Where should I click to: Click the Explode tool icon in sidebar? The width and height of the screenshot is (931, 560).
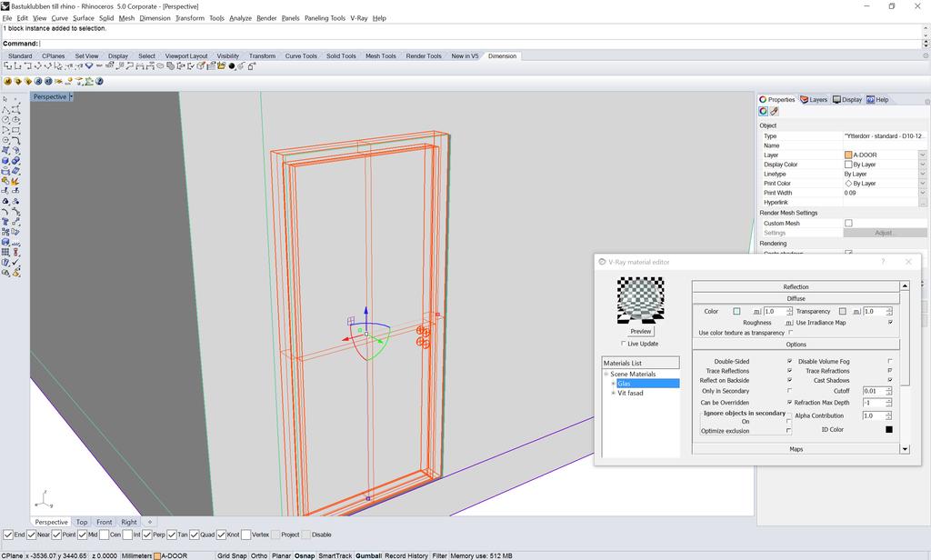click(x=15, y=181)
